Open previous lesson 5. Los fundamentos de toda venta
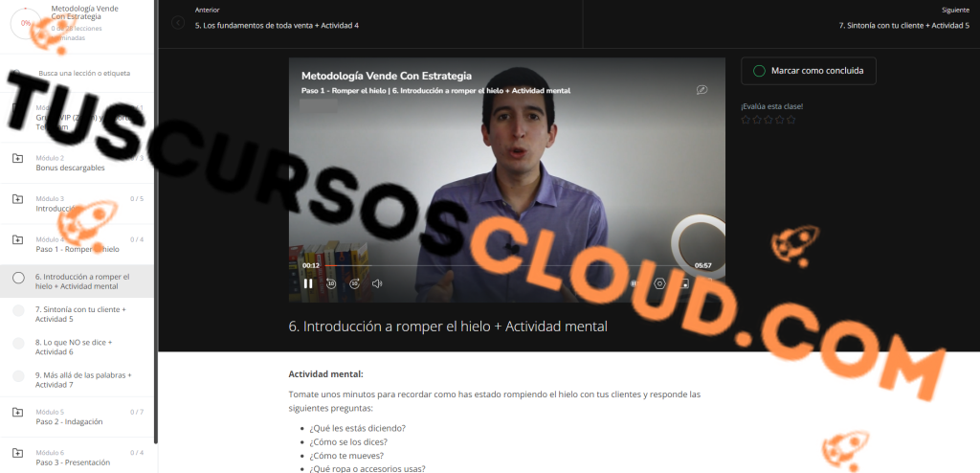This screenshot has height=473, width=980. 277,26
